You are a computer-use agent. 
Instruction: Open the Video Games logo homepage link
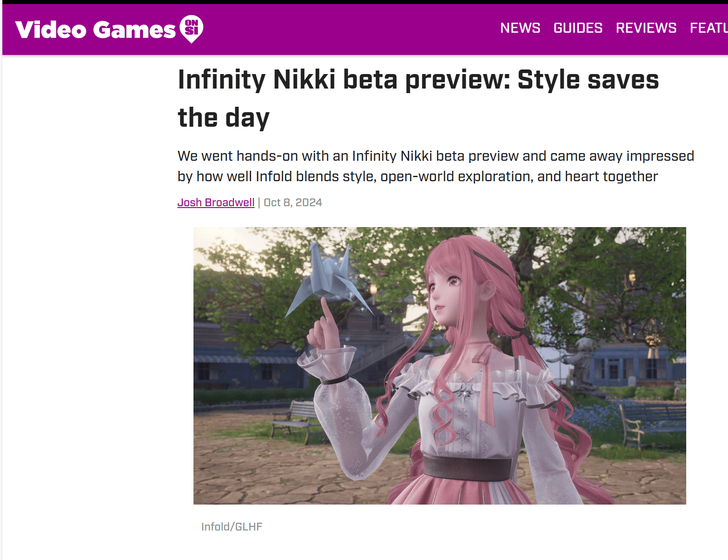coord(109,29)
